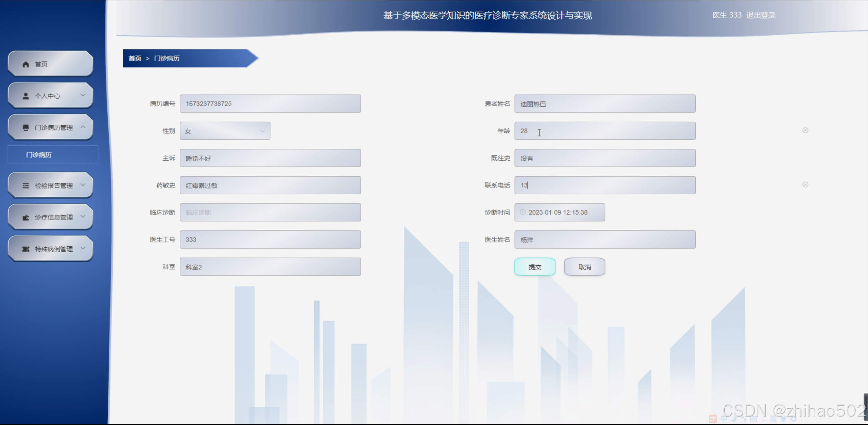Viewport: 868px width, 425px height.
Task: Click the 取消 cancel button
Action: 584,267
